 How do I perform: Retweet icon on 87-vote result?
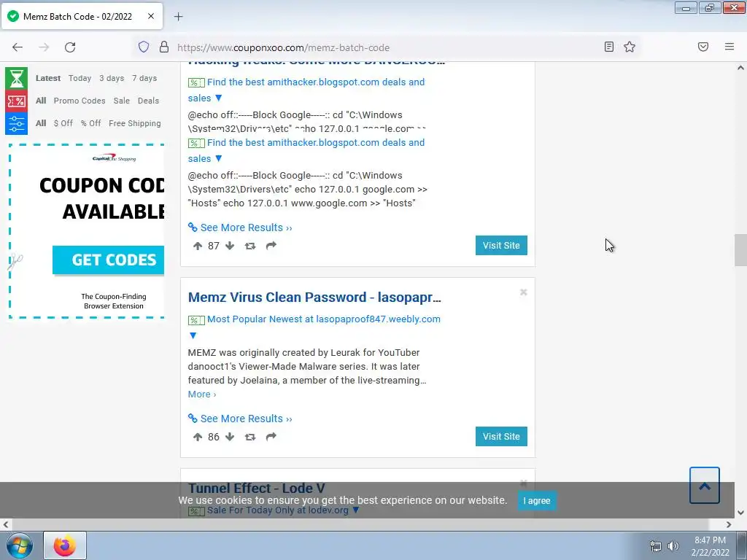coord(250,246)
